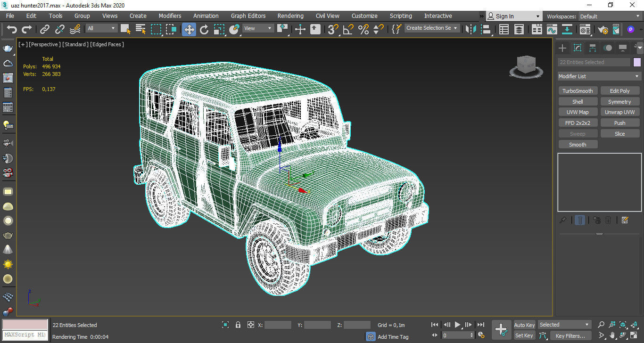The width and height of the screenshot is (644, 343).
Task: Apply the Edit Poly modifier
Action: (620, 91)
